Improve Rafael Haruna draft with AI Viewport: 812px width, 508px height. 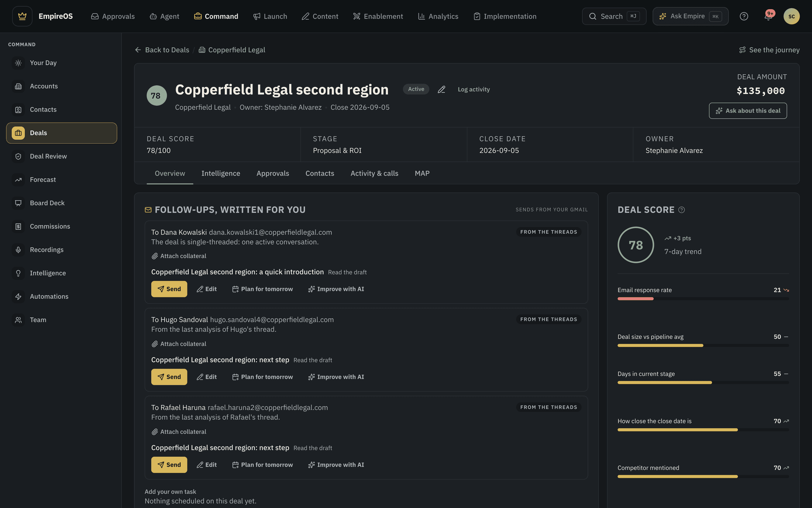tap(336, 465)
